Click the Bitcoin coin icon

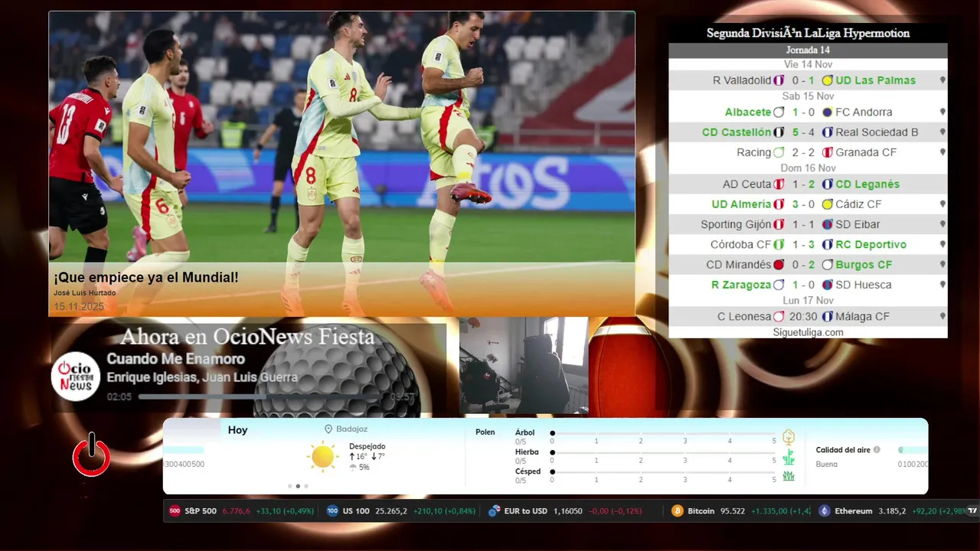point(678,511)
